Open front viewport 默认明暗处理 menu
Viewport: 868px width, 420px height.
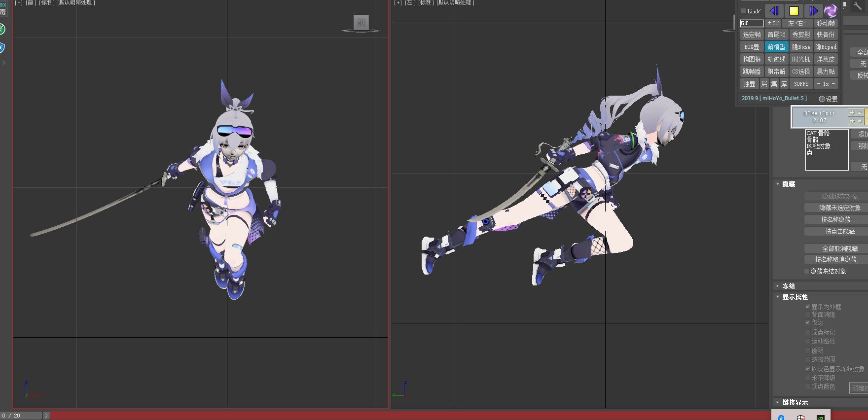(x=76, y=2)
